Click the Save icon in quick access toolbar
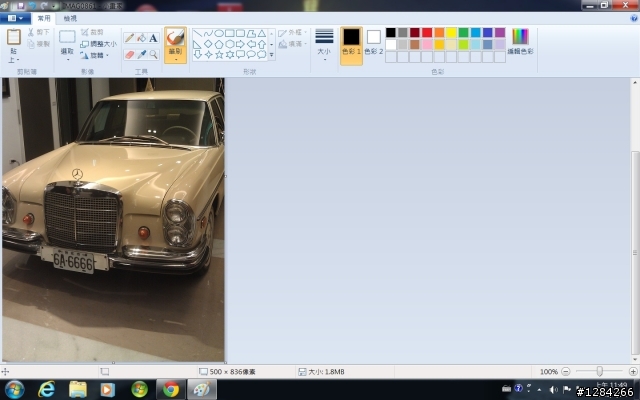 [20, 6]
